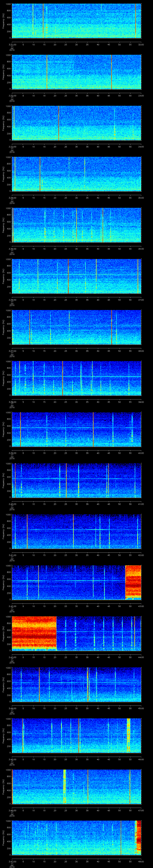Screen dimensions: 153x868
Task: Click the yellow broadband burst near 25 s in the 3:46:00 panel
Action: coord(65,786)
